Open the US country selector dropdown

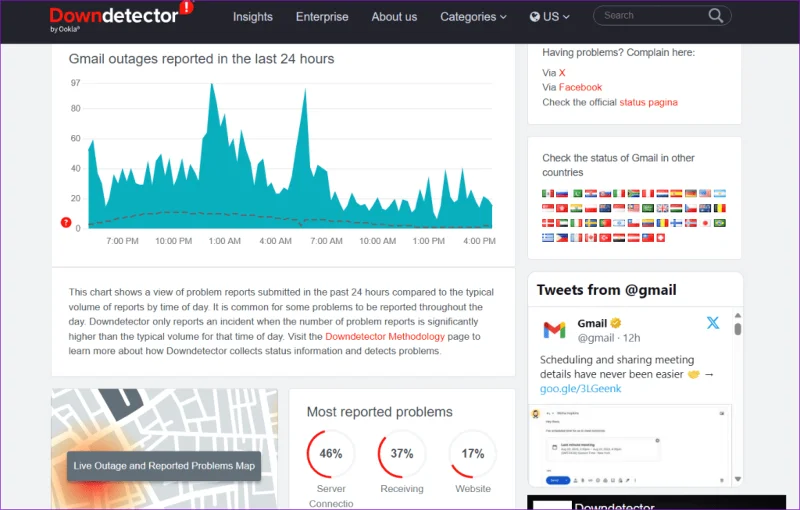[x=549, y=17]
